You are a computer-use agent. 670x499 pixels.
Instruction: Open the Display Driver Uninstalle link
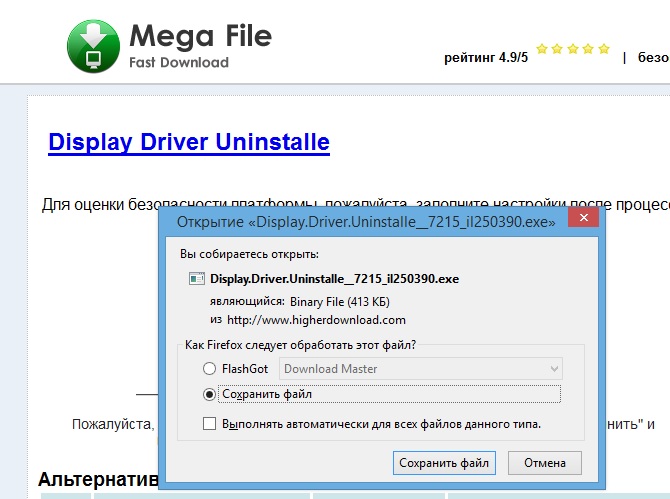click(189, 142)
